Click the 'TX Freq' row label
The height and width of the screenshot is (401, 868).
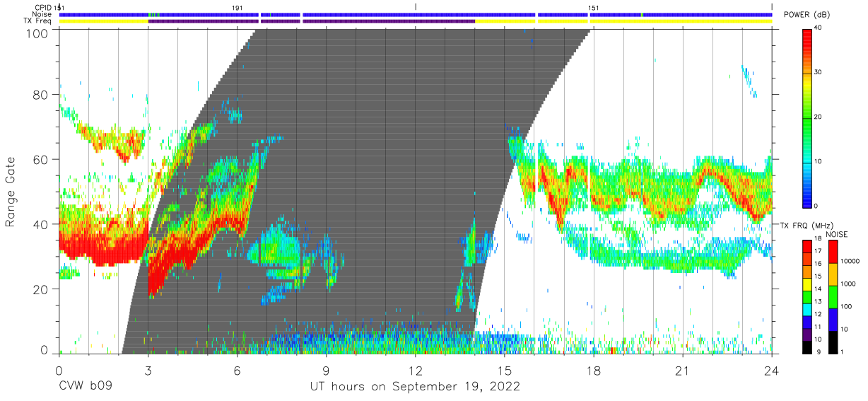pyautogui.click(x=39, y=21)
